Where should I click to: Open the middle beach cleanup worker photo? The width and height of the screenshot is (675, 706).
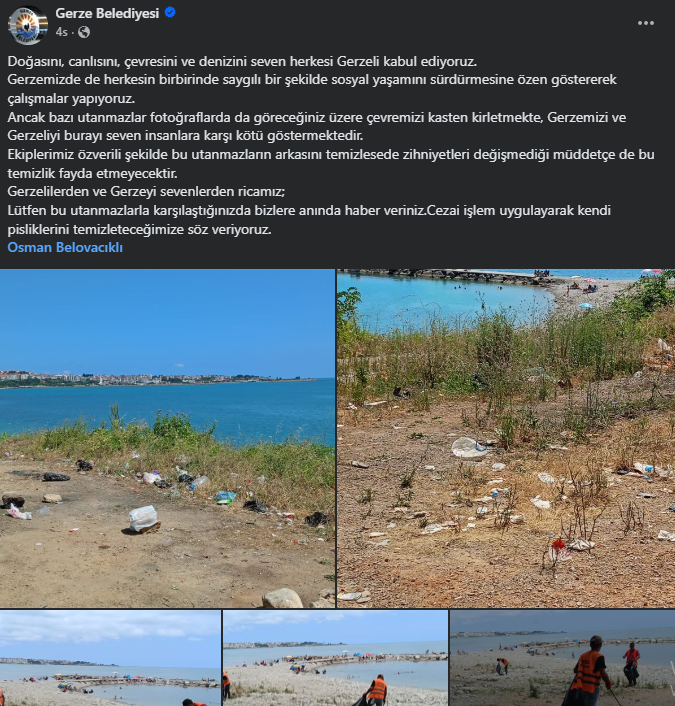[x=335, y=658]
